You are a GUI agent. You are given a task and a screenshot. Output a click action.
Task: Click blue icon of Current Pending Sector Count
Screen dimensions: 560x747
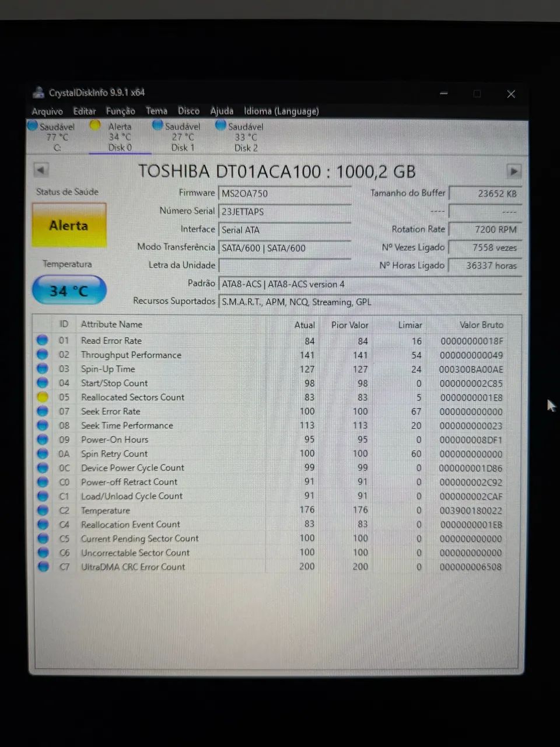[43, 538]
